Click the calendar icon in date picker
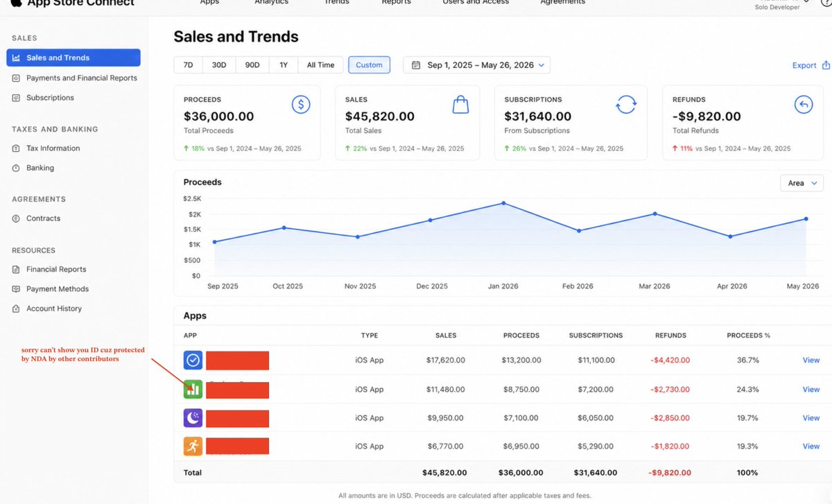This screenshot has height=504, width=832. 416,65
